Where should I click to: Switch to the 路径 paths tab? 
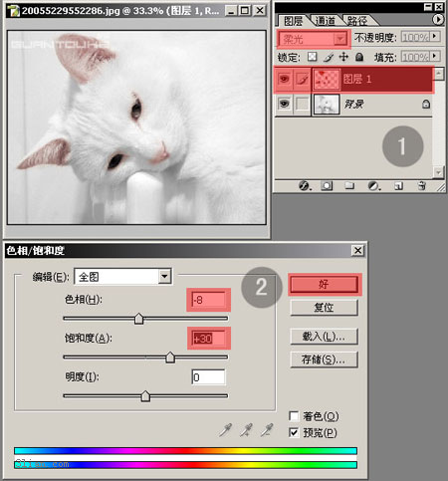pyautogui.click(x=357, y=21)
